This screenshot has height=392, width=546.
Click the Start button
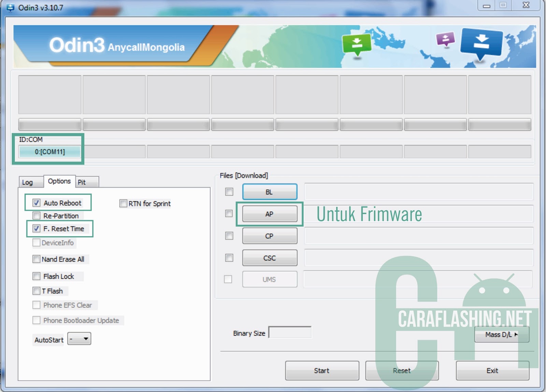pos(322,371)
